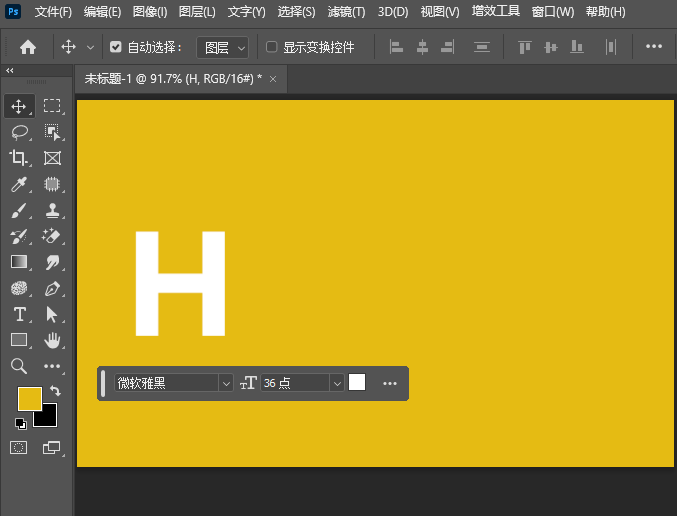Align vertical centers in options bar
The image size is (677, 516).
point(551,47)
